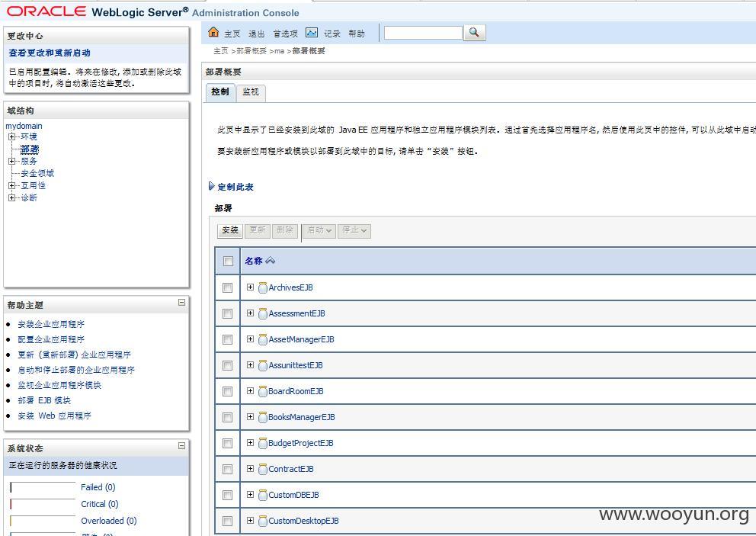This screenshot has height=536, width=756.
Task: Click the search input field
Action: pos(423,32)
